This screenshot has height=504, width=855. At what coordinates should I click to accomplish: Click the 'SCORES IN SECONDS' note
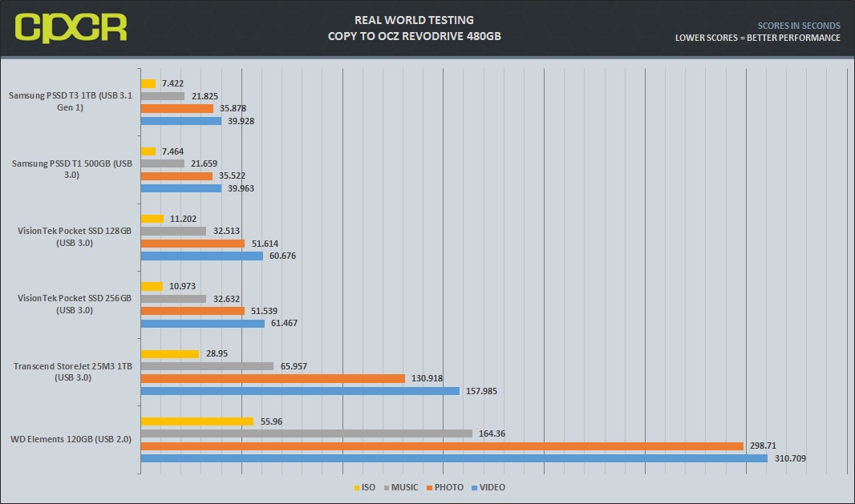(x=798, y=26)
